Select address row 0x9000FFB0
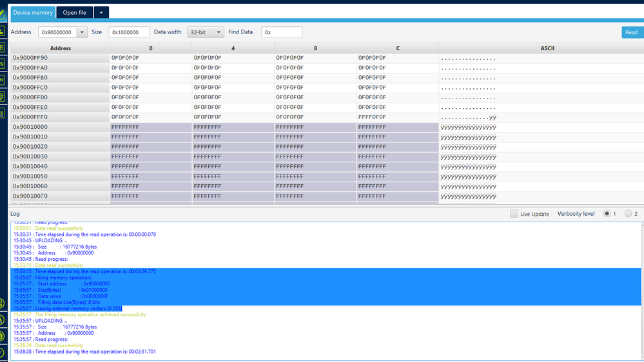 (x=60, y=77)
